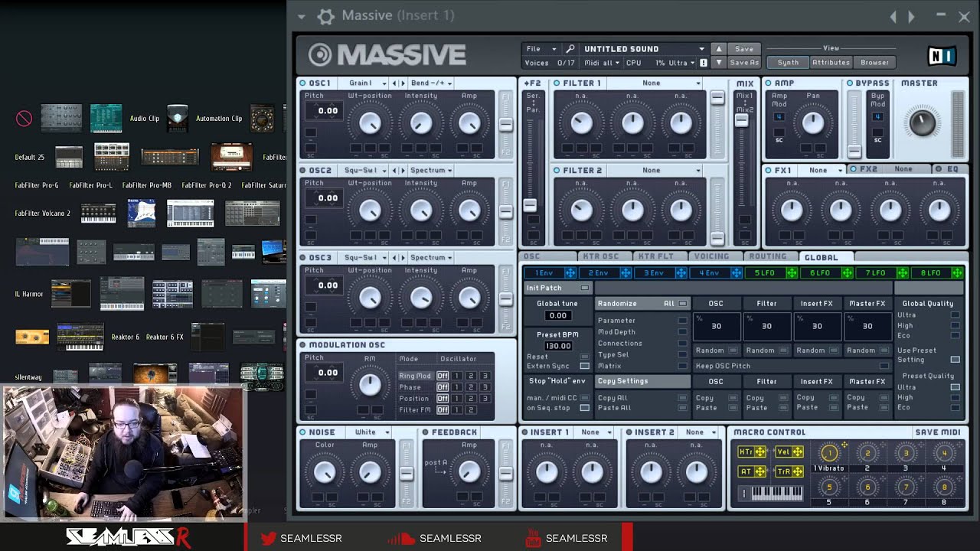Switch to the Attributes view
This screenshot has height=551, width=980.
831,63
